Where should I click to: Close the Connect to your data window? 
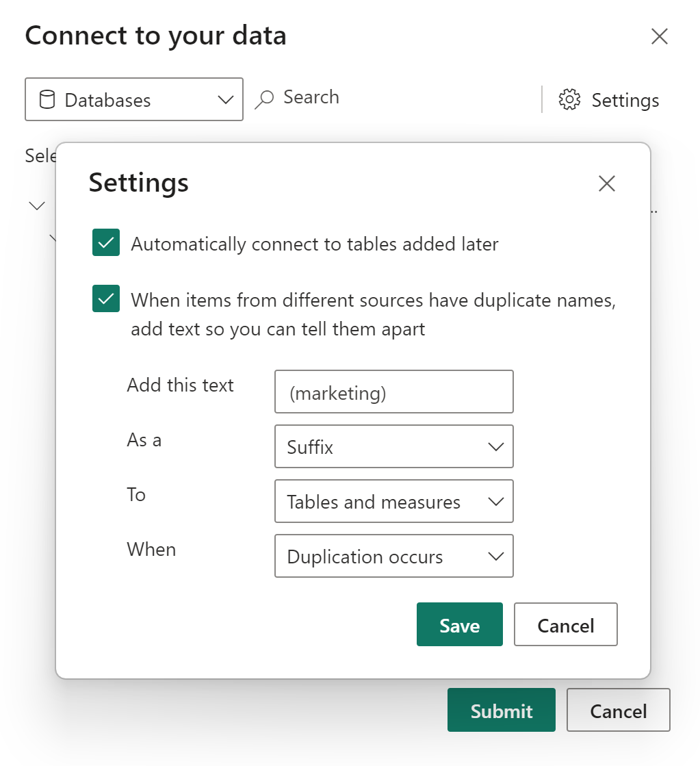click(660, 36)
